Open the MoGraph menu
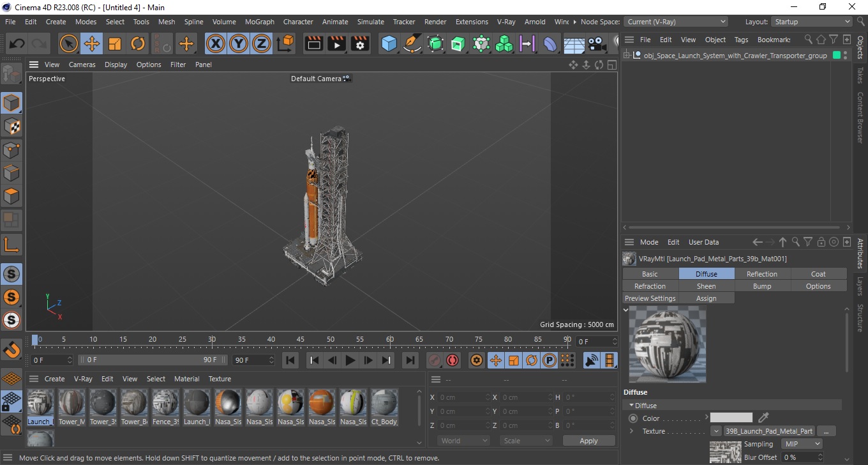This screenshot has height=465, width=868. click(x=259, y=22)
